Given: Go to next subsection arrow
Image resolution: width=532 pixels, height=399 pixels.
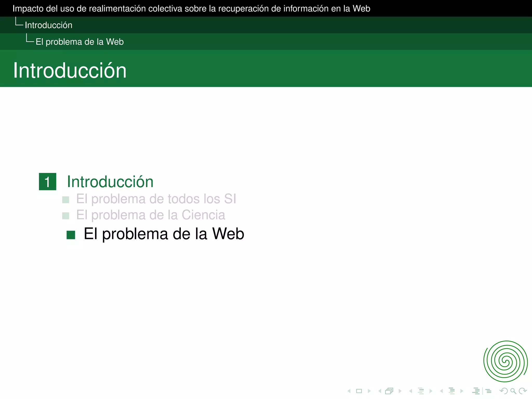Looking at the screenshot, I should (431, 391).
